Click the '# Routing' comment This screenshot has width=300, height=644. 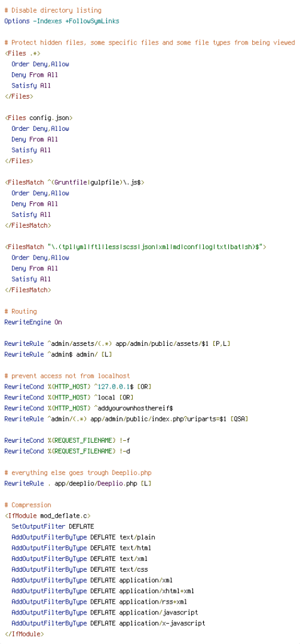(x=21, y=311)
